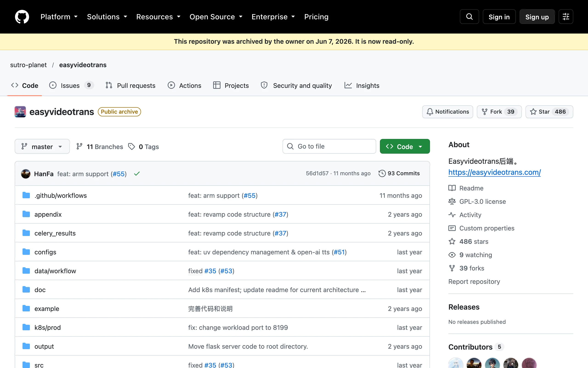Open the easyvideotrans.com website link
Image resolution: width=588 pixels, height=368 pixels.
pyautogui.click(x=495, y=172)
